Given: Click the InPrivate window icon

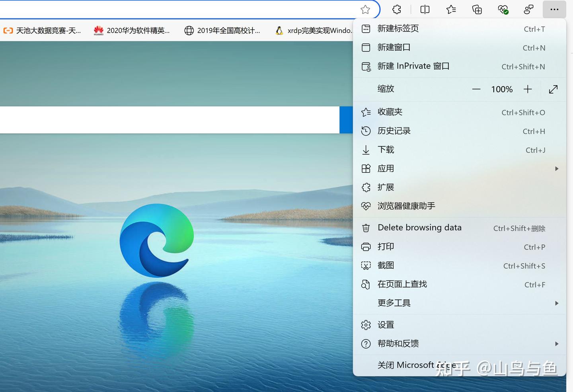Looking at the screenshot, I should [366, 66].
